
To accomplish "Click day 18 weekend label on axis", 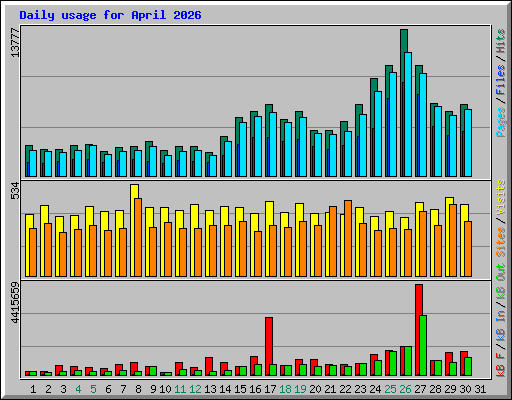I will click(285, 389).
